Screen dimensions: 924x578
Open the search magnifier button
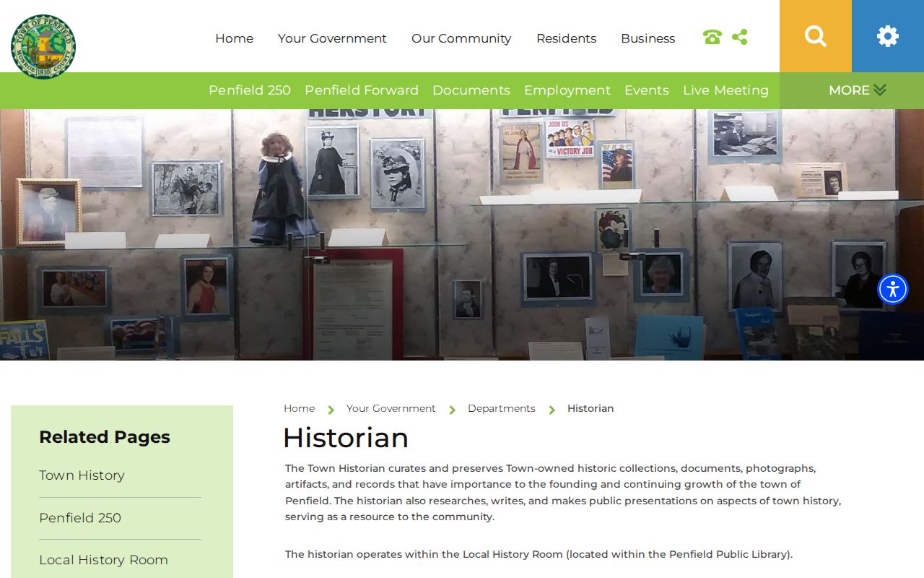pos(816,36)
